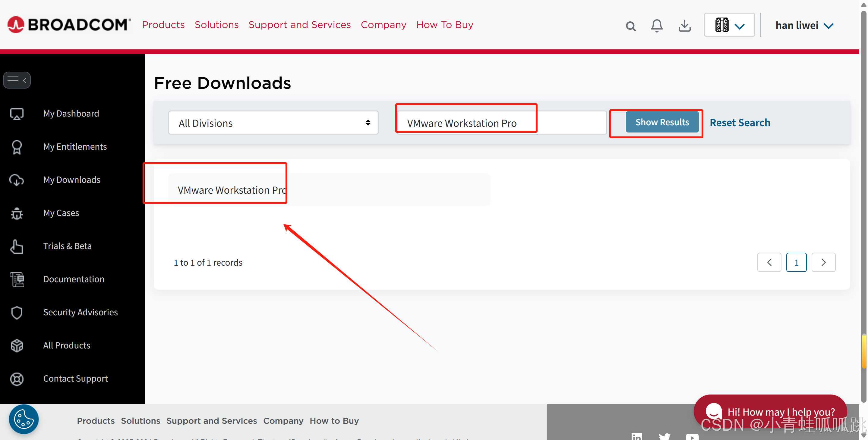Open Support and Services menu
The width and height of the screenshot is (868, 440).
(x=299, y=25)
